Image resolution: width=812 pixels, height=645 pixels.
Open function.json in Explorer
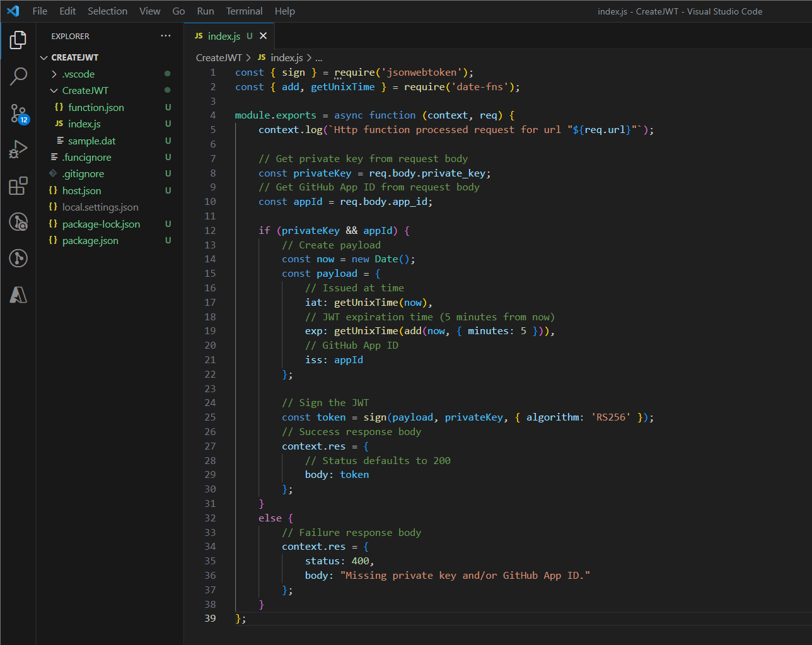click(96, 107)
